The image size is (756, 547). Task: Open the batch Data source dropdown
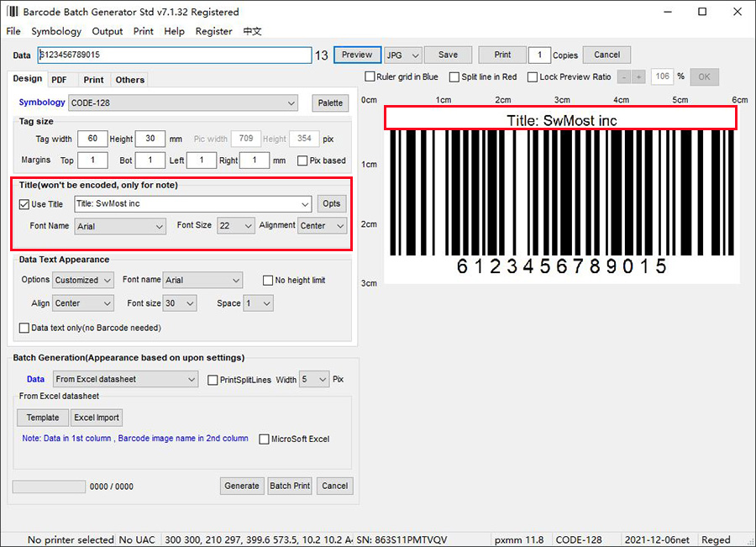(x=125, y=379)
